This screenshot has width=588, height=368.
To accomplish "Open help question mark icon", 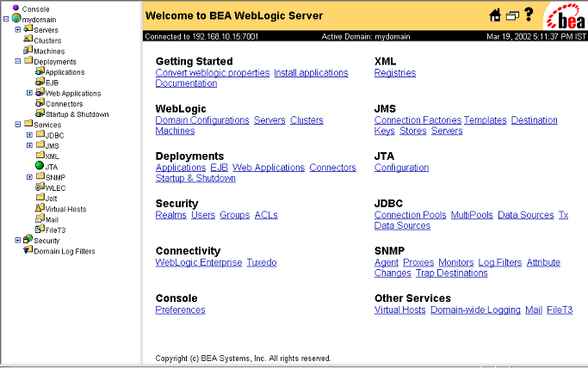I will tap(529, 15).
